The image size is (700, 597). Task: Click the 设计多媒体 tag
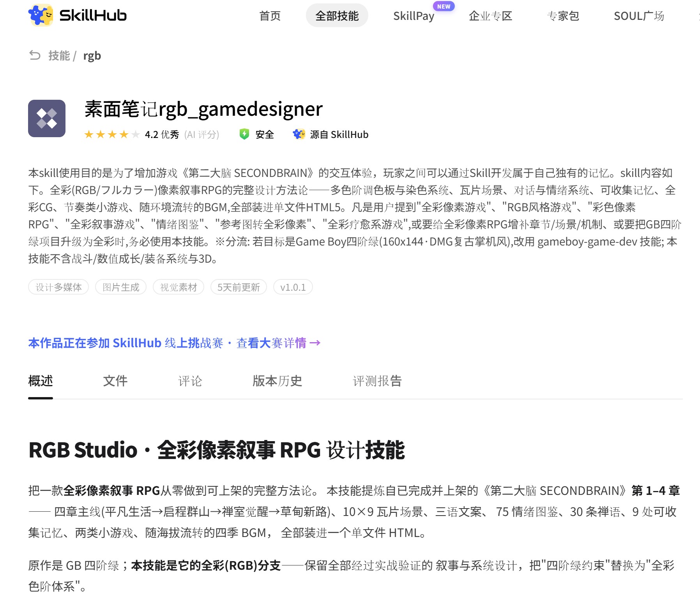(58, 287)
